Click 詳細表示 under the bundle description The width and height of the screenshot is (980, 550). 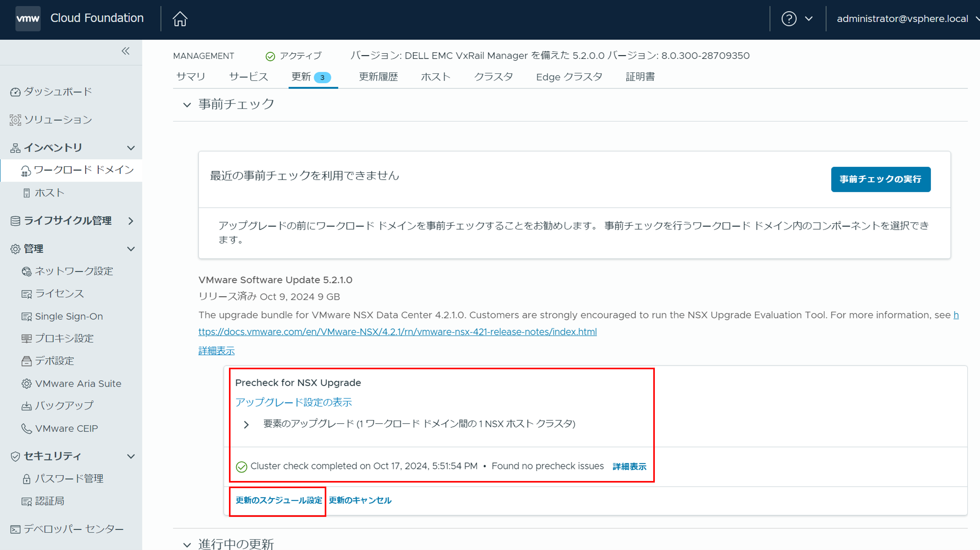pyautogui.click(x=216, y=351)
